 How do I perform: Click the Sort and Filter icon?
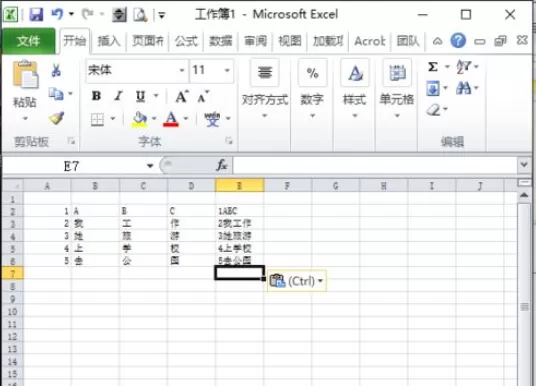464,67
